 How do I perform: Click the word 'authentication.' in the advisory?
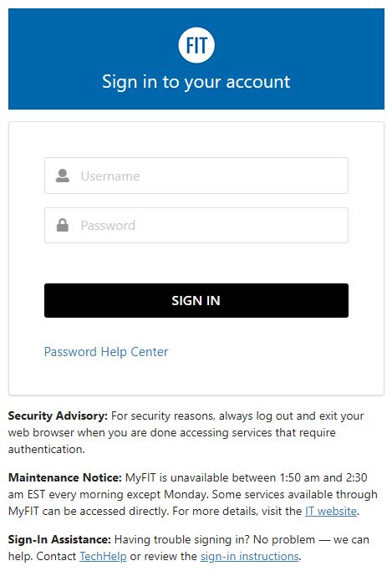(x=46, y=449)
